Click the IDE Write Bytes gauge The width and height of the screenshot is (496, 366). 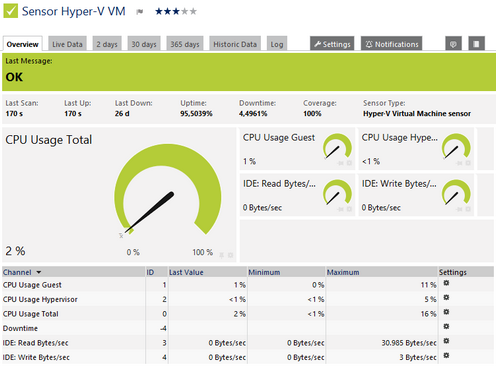[x=456, y=193]
